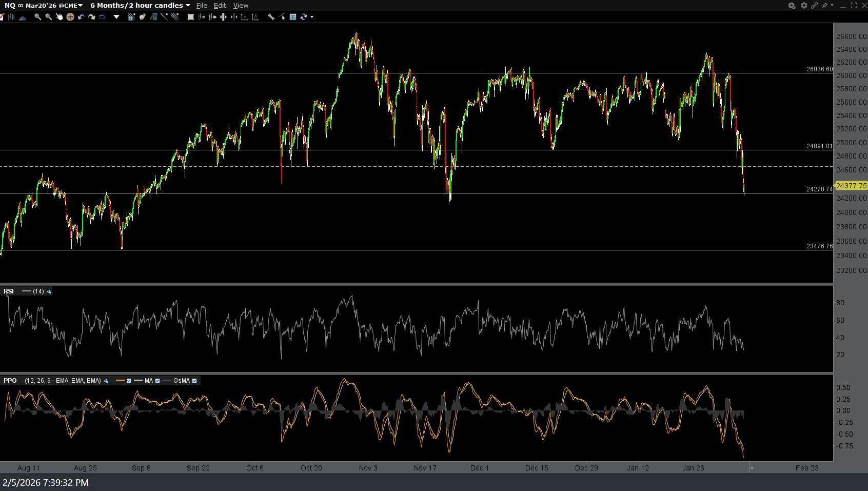868x491 pixels.
Task: Click the RSI indicator wrench settings icon
Action: tap(49, 291)
